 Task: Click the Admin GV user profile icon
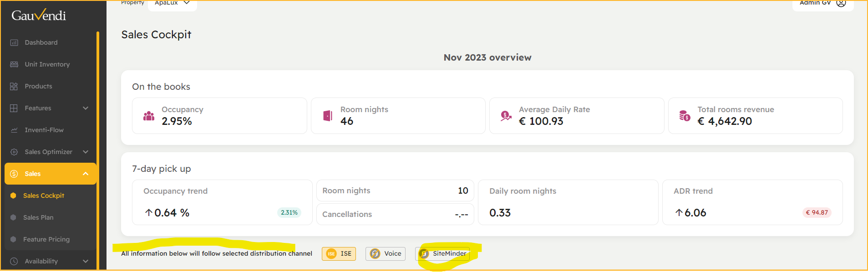pyautogui.click(x=841, y=3)
